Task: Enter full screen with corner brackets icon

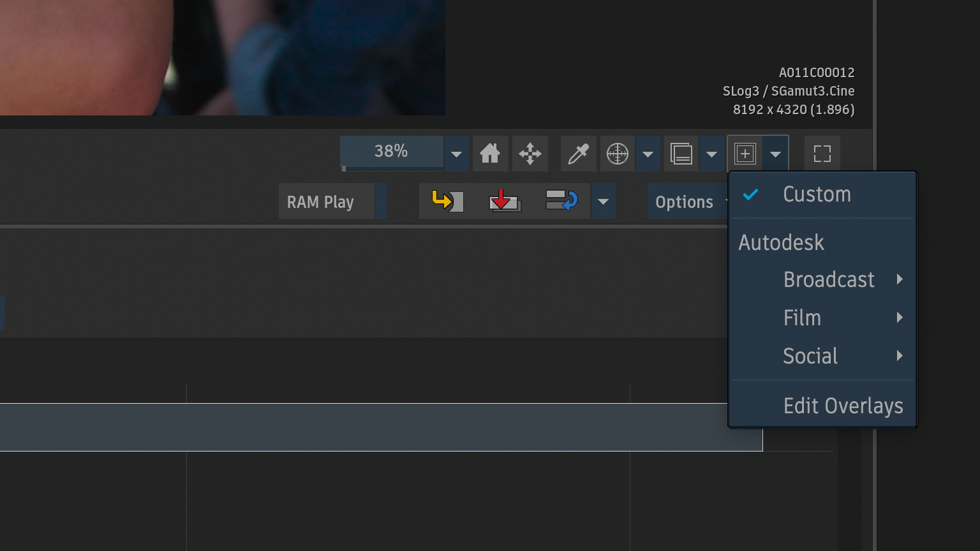Action: click(822, 154)
